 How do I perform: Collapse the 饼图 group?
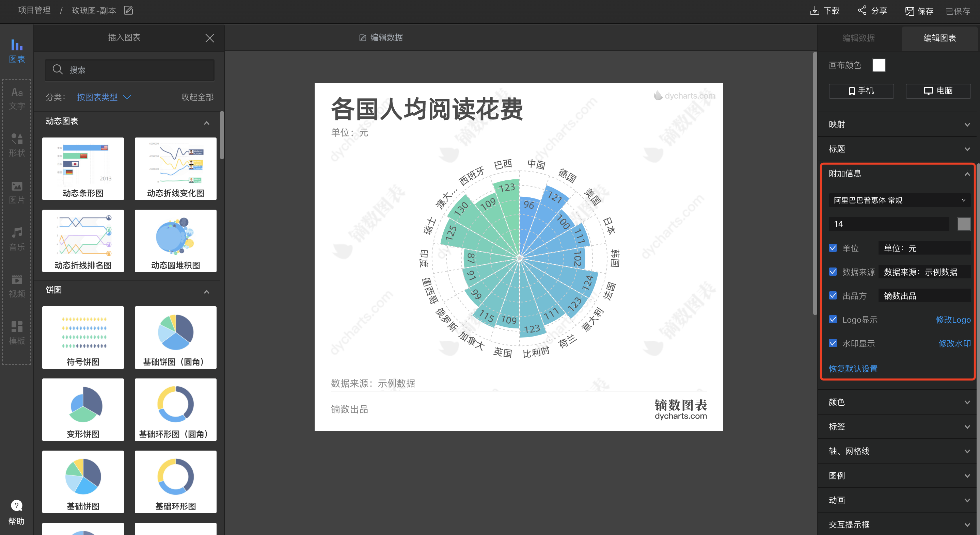click(207, 292)
